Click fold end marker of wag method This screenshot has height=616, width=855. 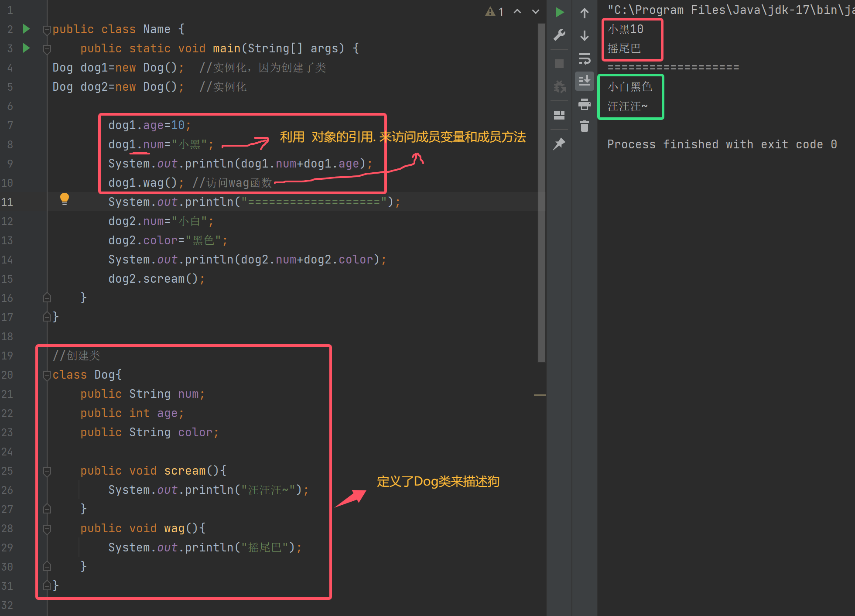coord(47,567)
